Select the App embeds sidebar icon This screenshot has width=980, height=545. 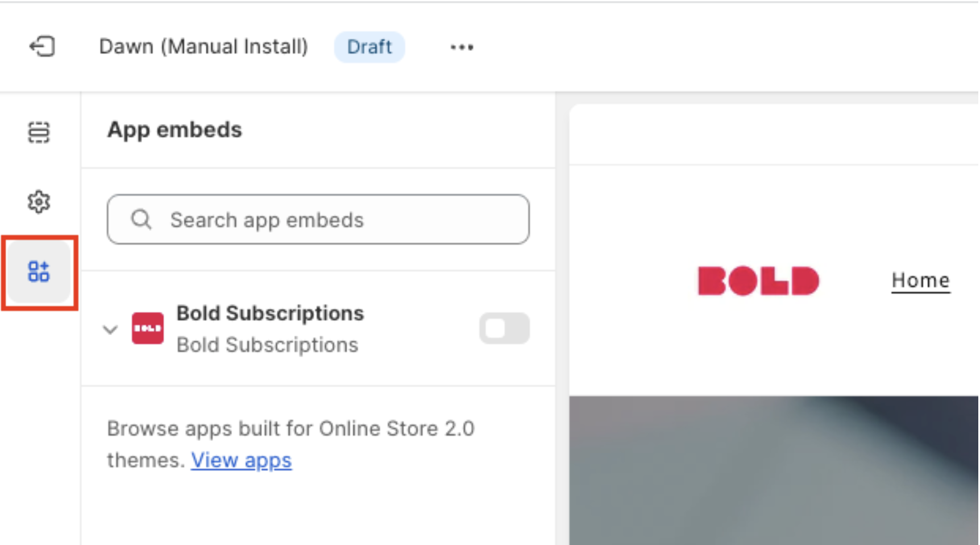tap(39, 272)
